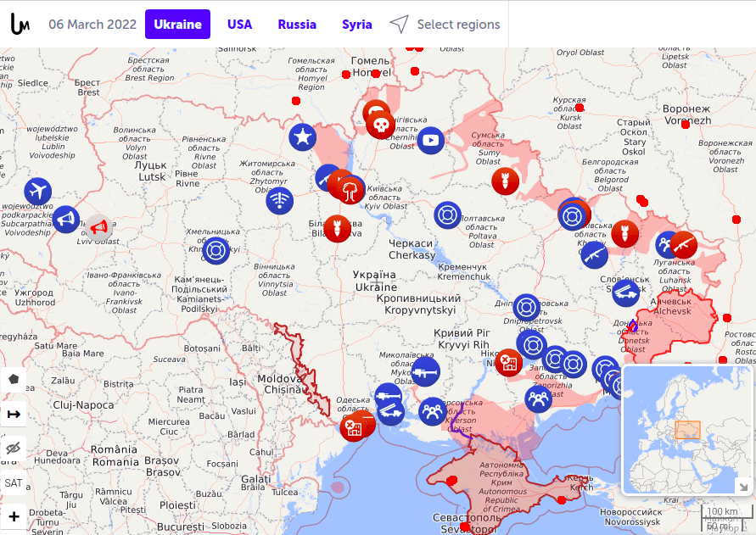Open the video report marker near Sumy Oblast
The width and height of the screenshot is (756, 535).
(431, 141)
